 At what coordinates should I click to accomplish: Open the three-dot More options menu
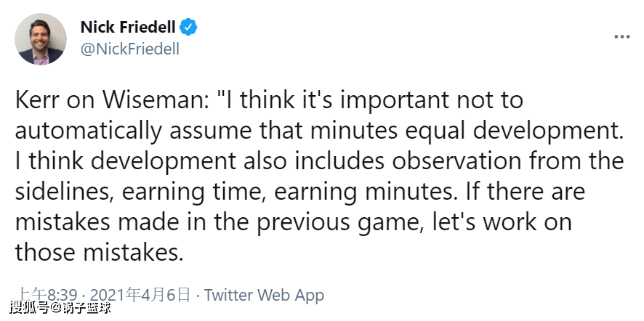click(621, 37)
